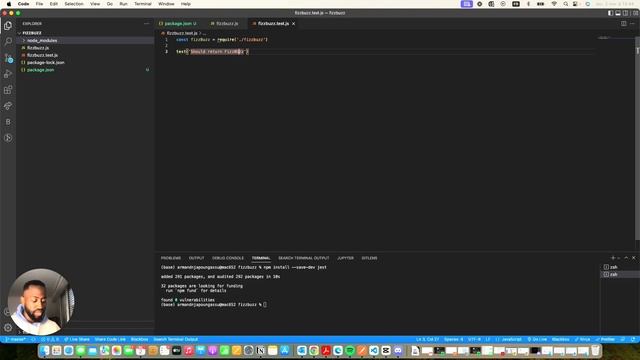
Task: Open the Source Control view
Action: [8, 58]
